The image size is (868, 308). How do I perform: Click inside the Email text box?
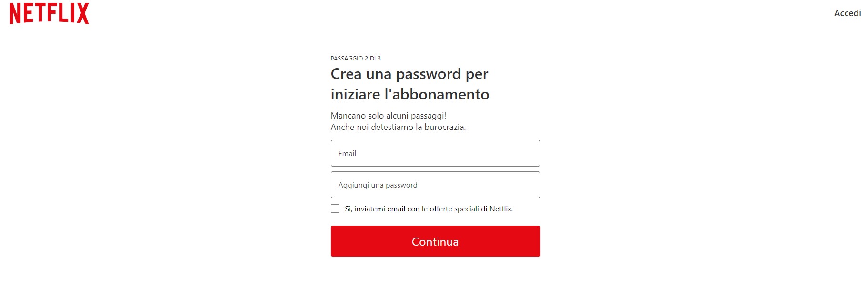435,153
